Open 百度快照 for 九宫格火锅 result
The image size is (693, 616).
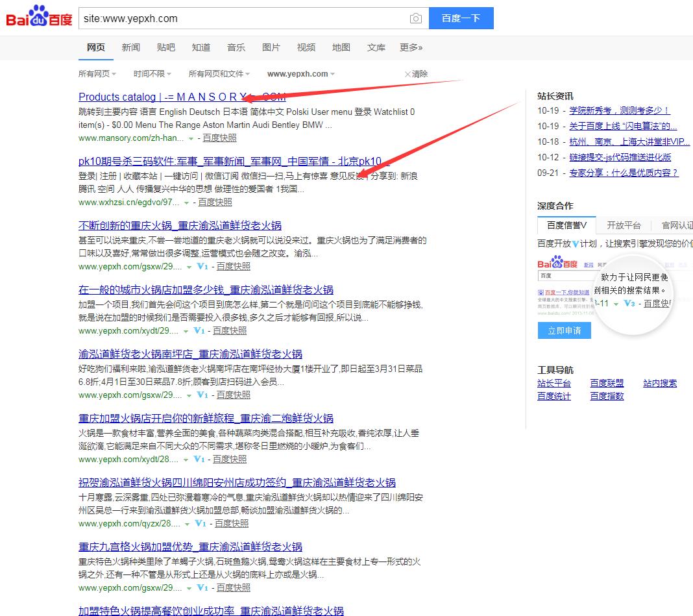234,587
